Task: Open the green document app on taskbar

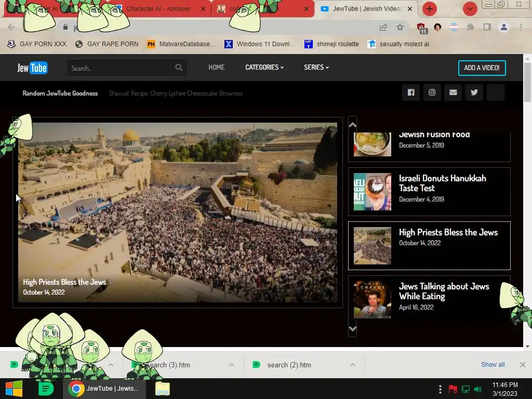Action: coord(46,389)
